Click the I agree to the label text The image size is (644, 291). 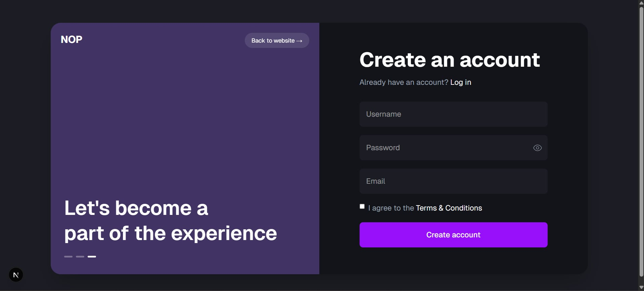[391, 208]
